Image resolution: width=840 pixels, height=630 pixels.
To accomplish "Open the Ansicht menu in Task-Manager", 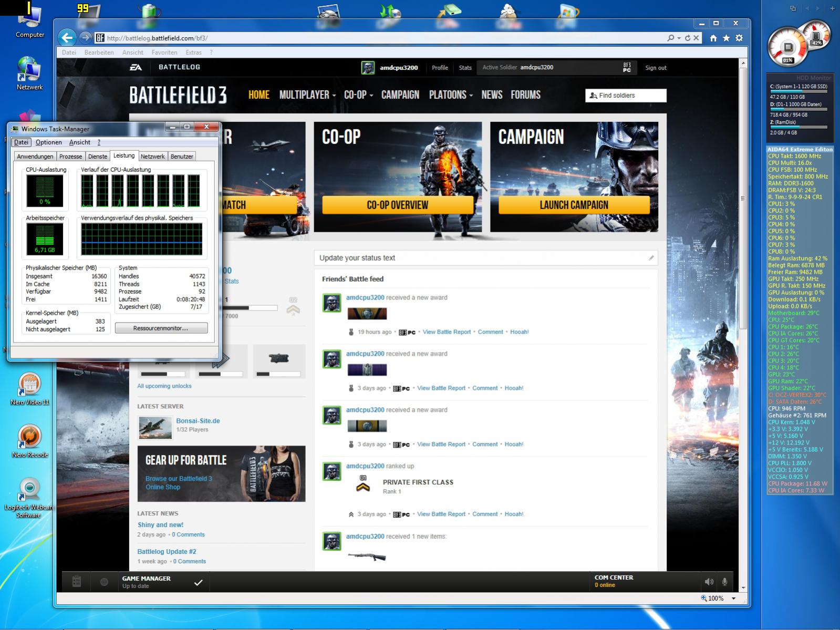I will 80,142.
